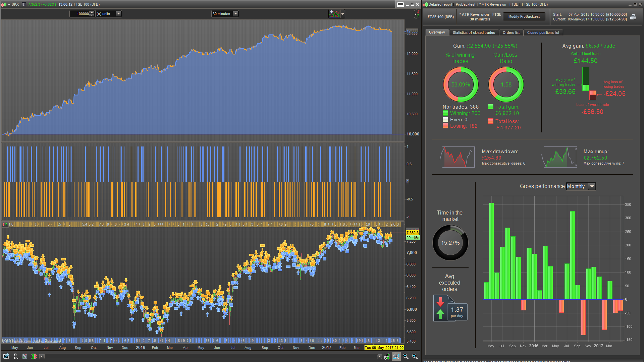This screenshot has height=362, width=644.
Task: Toggle the horizontal zoom cursor tool
Action: point(396,356)
